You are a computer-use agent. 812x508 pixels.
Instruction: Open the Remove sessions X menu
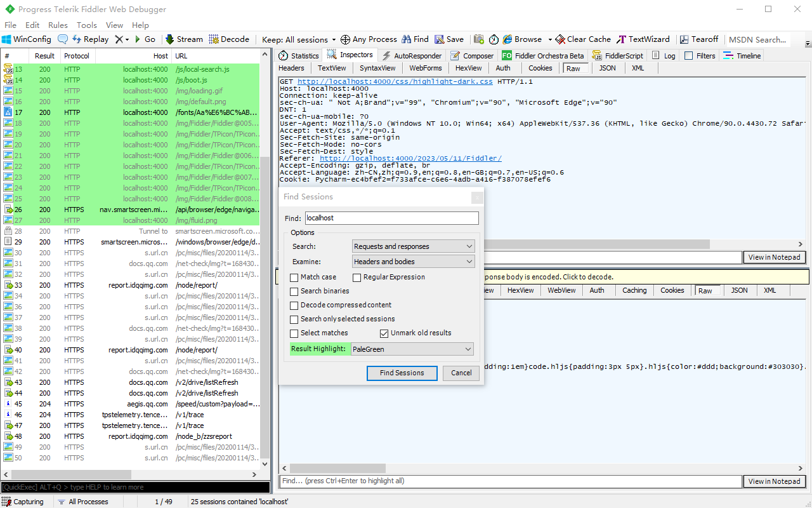122,39
